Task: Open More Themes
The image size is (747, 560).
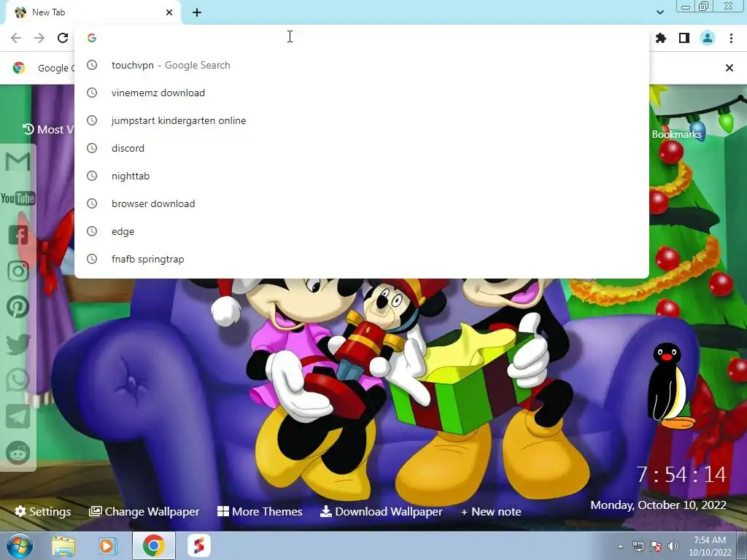Action: [x=260, y=511]
